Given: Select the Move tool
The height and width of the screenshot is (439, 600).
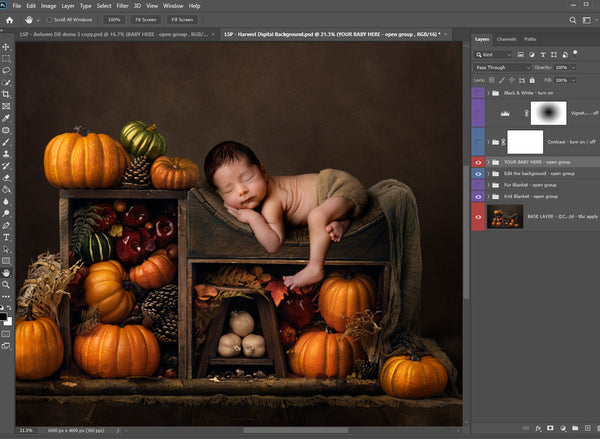Looking at the screenshot, I should click(x=7, y=46).
